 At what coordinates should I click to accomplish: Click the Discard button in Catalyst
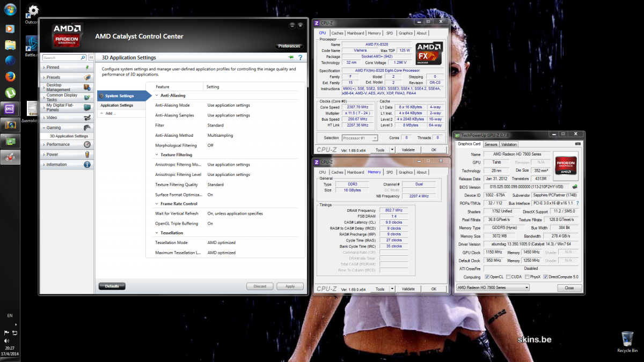[x=260, y=286]
